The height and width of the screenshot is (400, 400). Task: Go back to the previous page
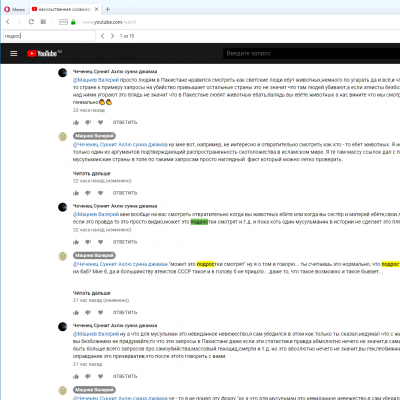tap(8, 22)
